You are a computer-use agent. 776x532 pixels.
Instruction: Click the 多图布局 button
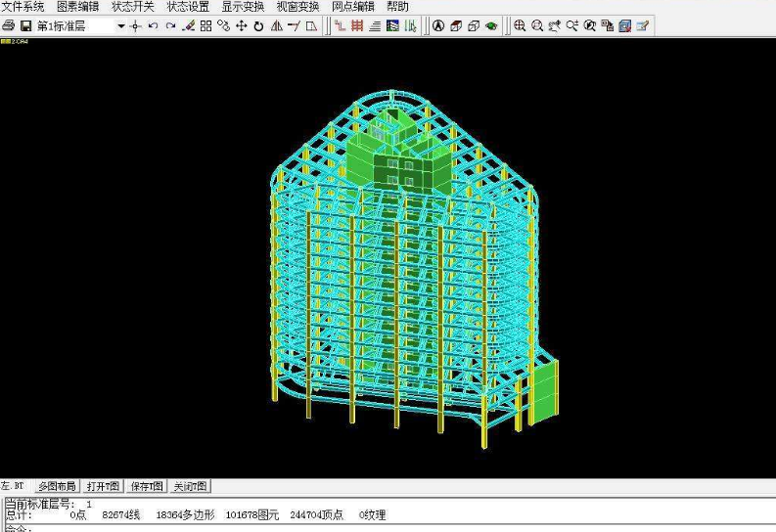click(x=57, y=486)
